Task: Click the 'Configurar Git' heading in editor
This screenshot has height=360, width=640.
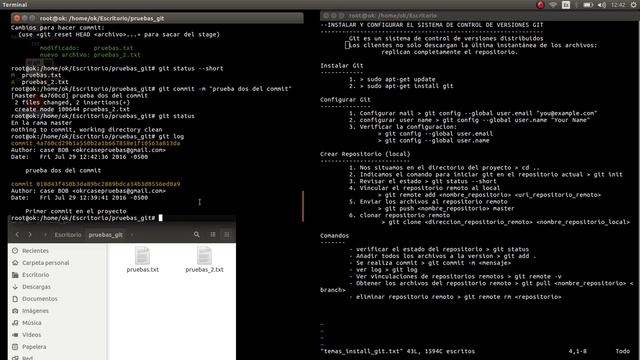Action: 345,100
